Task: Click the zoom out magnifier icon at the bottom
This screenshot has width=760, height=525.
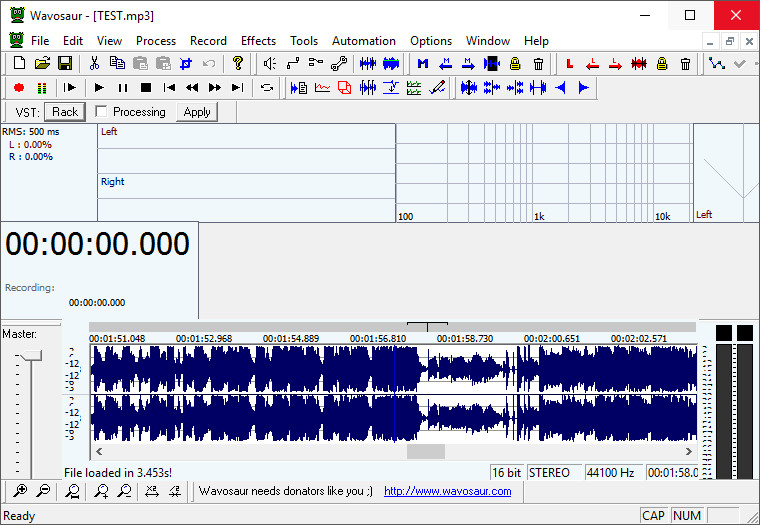Action: pos(43,491)
